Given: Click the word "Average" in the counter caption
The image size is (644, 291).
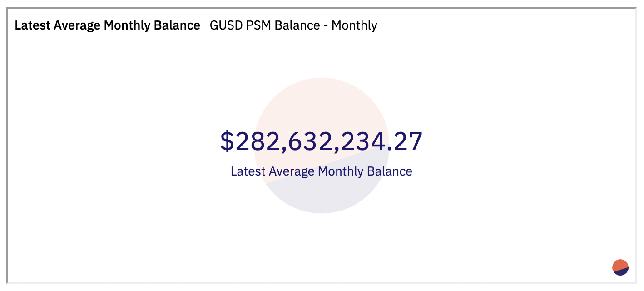Looking at the screenshot, I should (292, 171).
